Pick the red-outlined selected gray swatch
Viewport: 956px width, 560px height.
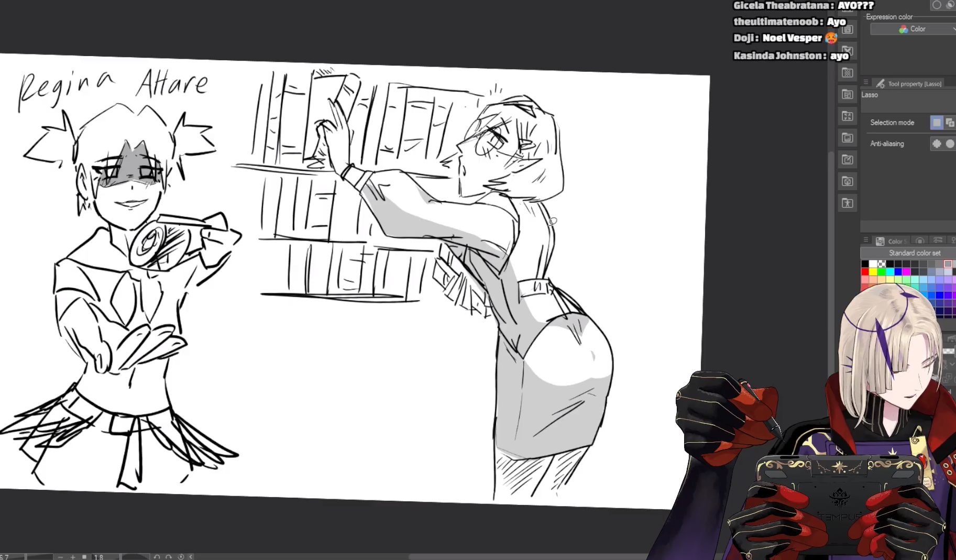click(x=948, y=264)
